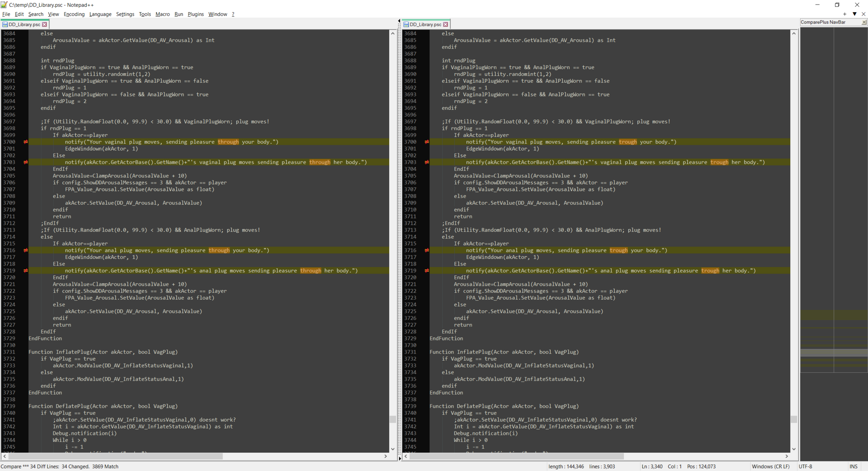Click the right pane vertical scrollbar thumb
The height and width of the screenshot is (471, 868).
point(794,419)
